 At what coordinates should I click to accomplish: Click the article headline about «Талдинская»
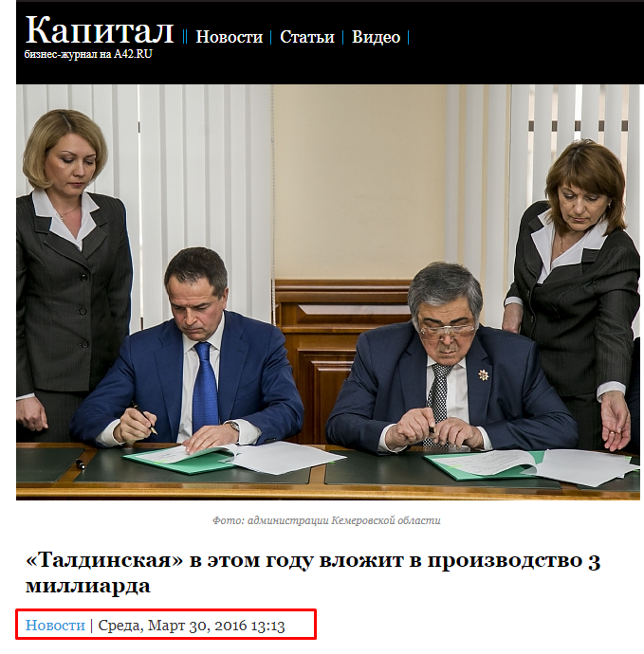pos(313,572)
